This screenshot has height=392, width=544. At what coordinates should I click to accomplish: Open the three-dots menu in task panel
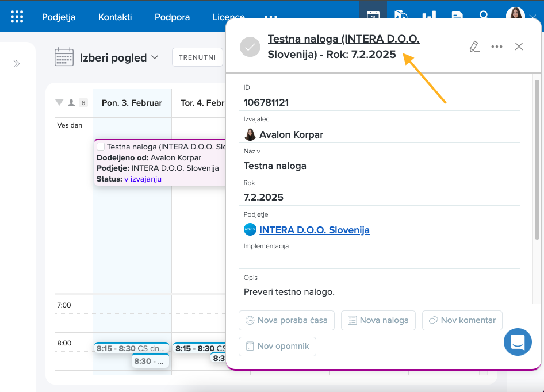tap(497, 47)
